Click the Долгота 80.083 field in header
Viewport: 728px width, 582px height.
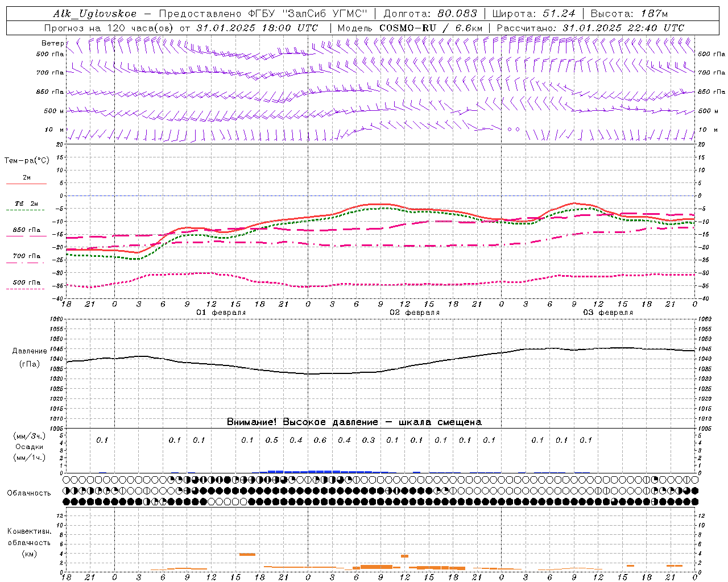coord(430,14)
